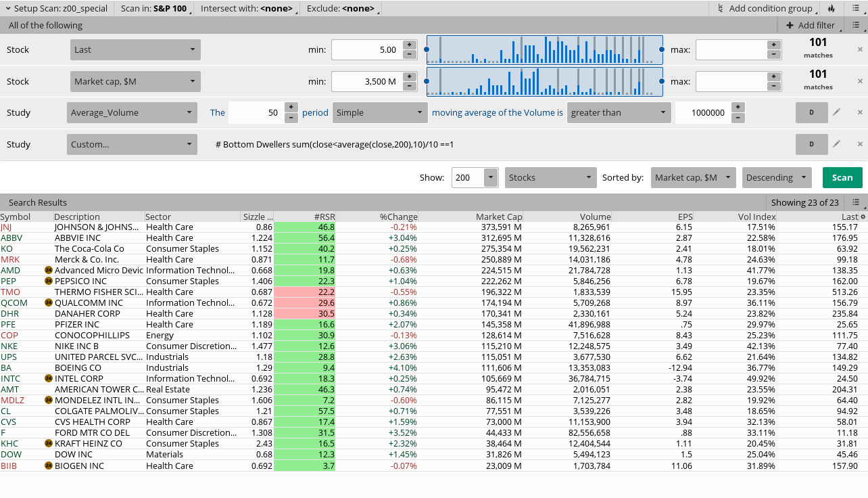
Task: Click the QUALCOMM row badge icon
Action: pyautogui.click(x=49, y=302)
